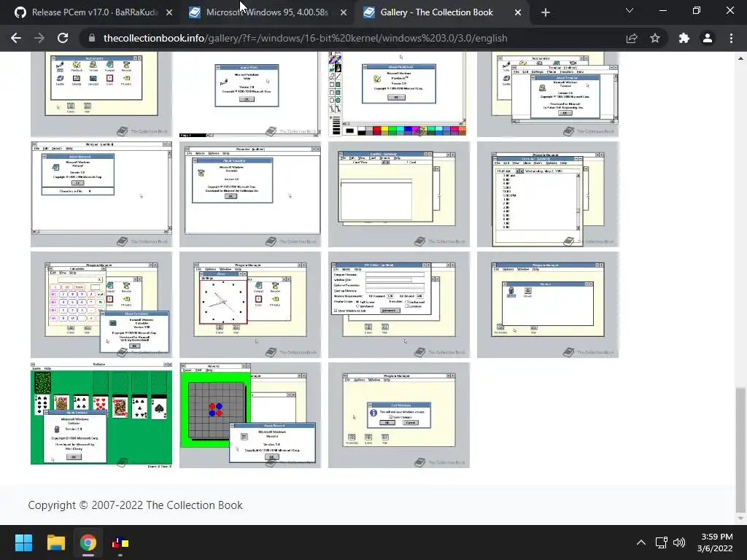Screen dimensions: 747x560
Task: Open a new browser tab
Action: pyautogui.click(x=546, y=13)
